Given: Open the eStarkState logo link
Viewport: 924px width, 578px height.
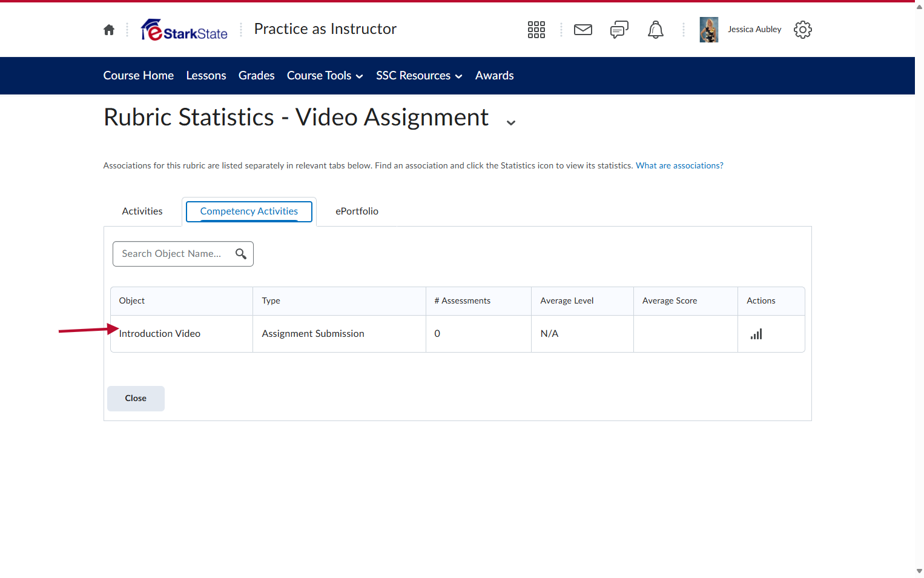Looking at the screenshot, I should click(x=184, y=30).
